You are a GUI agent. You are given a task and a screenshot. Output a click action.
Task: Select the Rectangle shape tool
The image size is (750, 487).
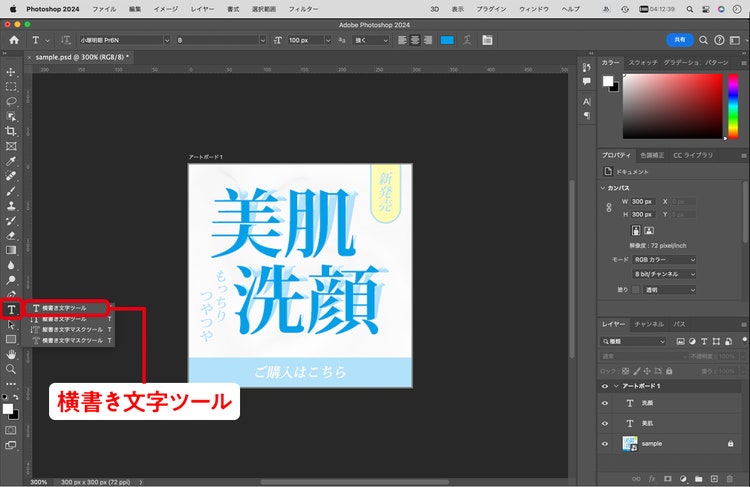(11, 339)
